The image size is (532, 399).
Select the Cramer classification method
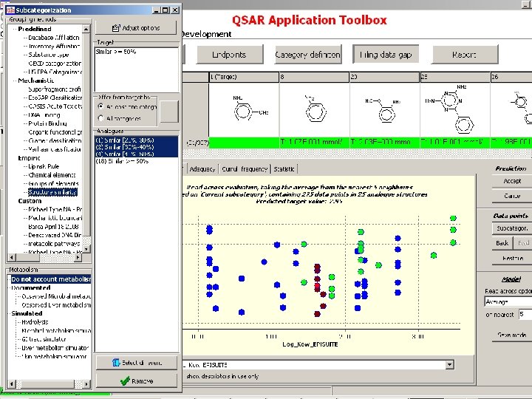(55, 140)
